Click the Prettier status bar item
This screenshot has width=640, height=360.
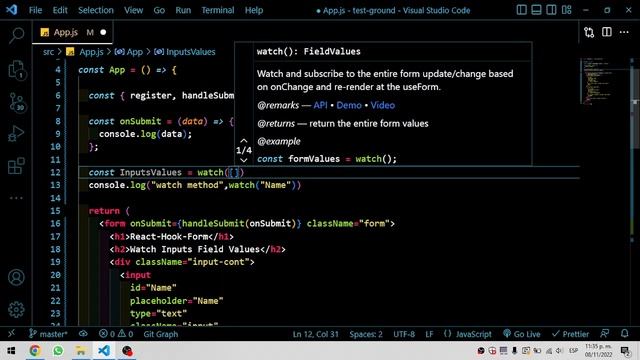click(x=570, y=334)
